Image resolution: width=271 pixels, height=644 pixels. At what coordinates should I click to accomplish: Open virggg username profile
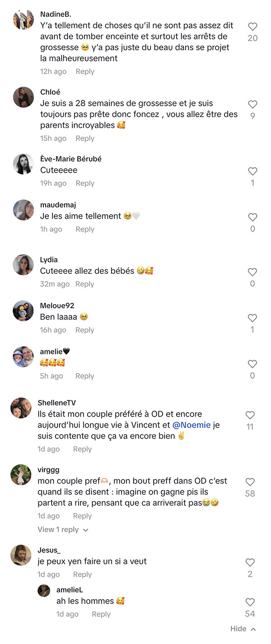[x=48, y=470]
